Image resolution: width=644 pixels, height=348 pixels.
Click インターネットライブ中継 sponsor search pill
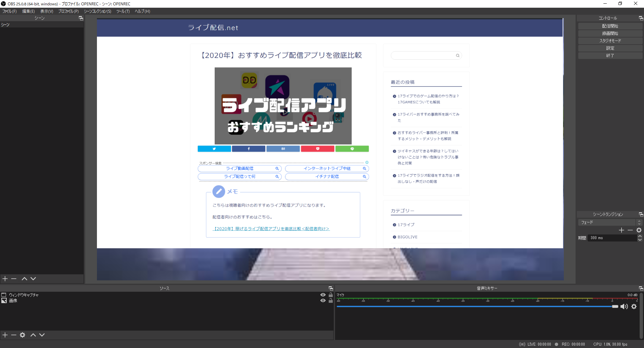point(327,168)
